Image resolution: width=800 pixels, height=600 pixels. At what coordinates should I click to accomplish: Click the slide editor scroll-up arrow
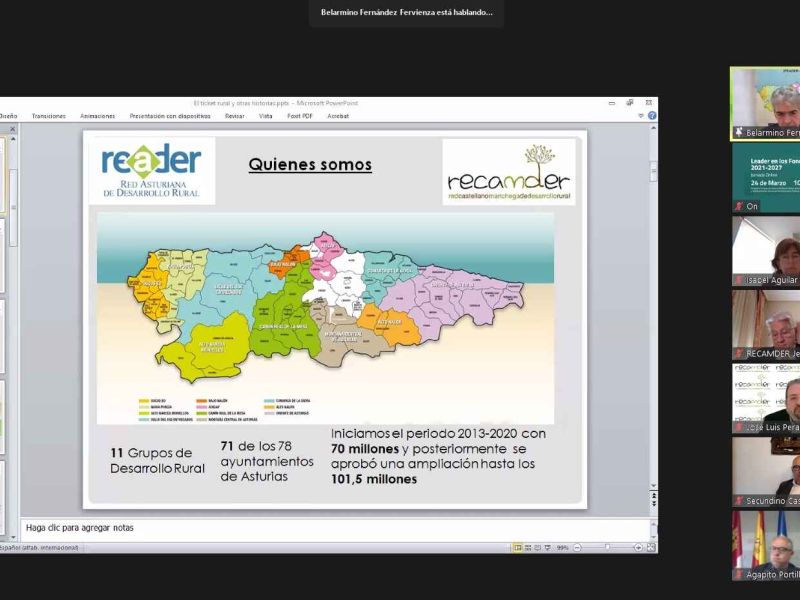click(x=653, y=128)
